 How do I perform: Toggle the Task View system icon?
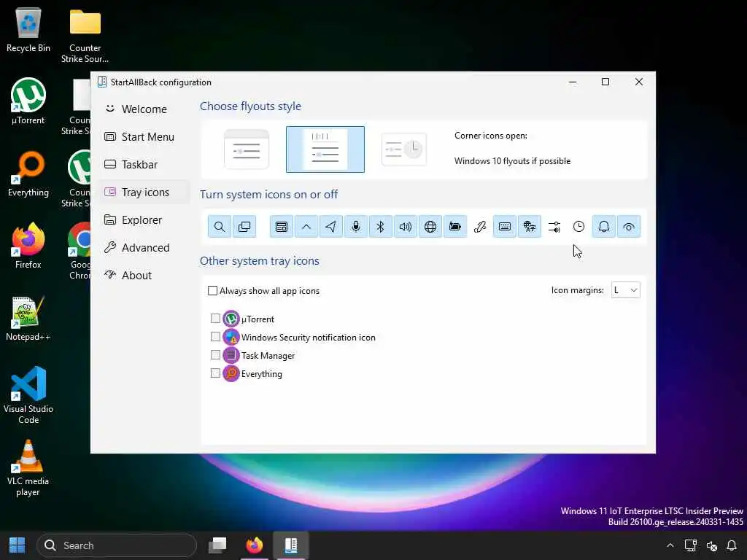coord(244,227)
